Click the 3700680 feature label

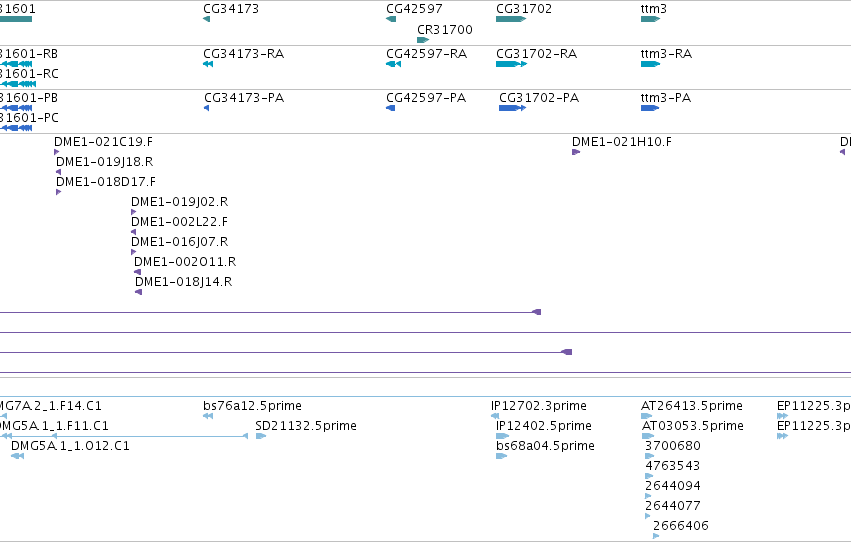[x=672, y=446]
